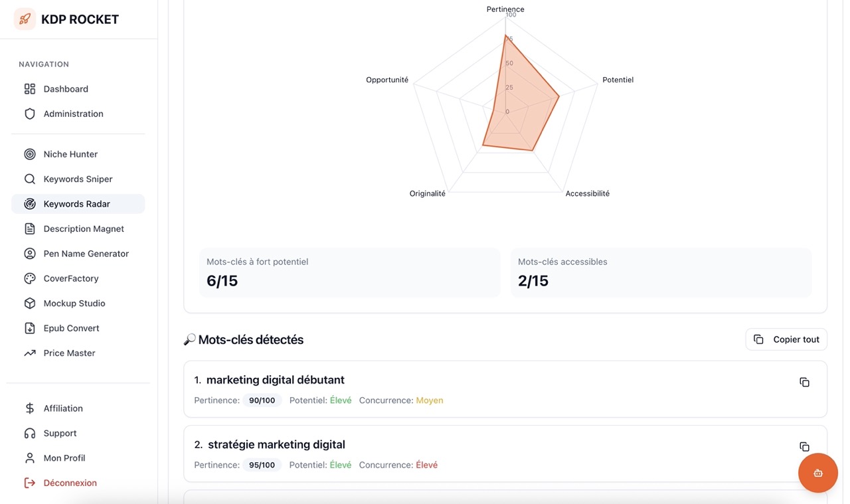Click the Mockup Studio cube icon
The image size is (850, 504).
30,303
